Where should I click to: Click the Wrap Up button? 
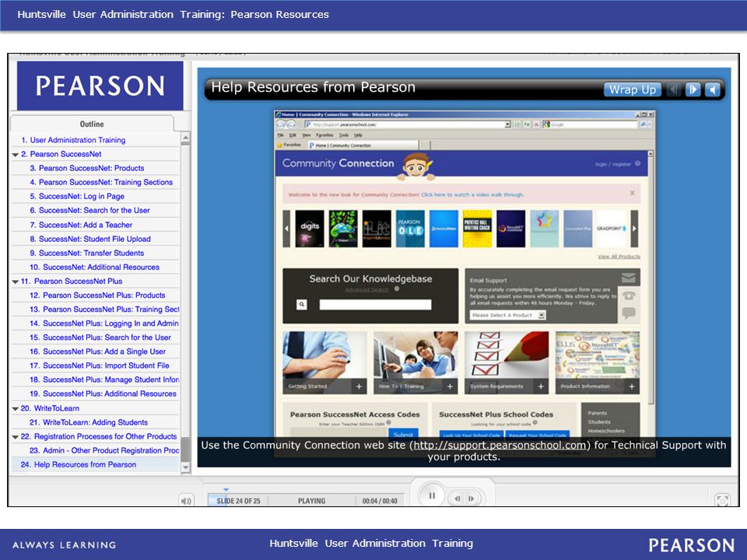(632, 89)
